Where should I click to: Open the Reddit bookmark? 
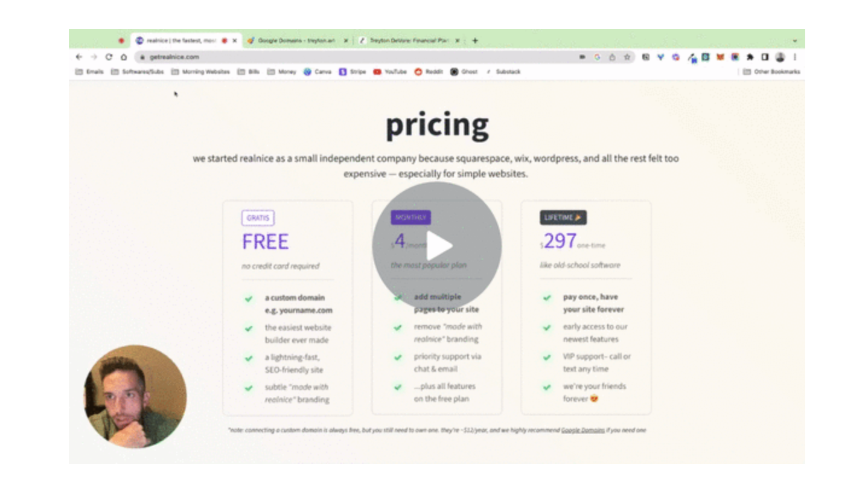pyautogui.click(x=429, y=71)
